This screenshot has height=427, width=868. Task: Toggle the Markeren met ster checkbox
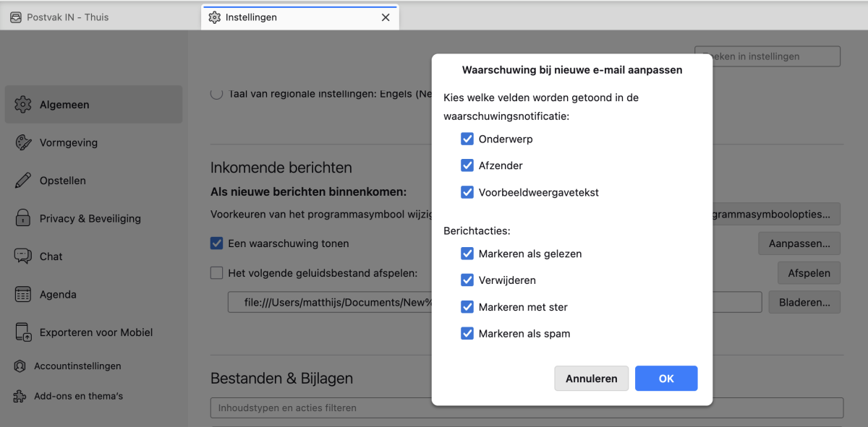pos(467,307)
